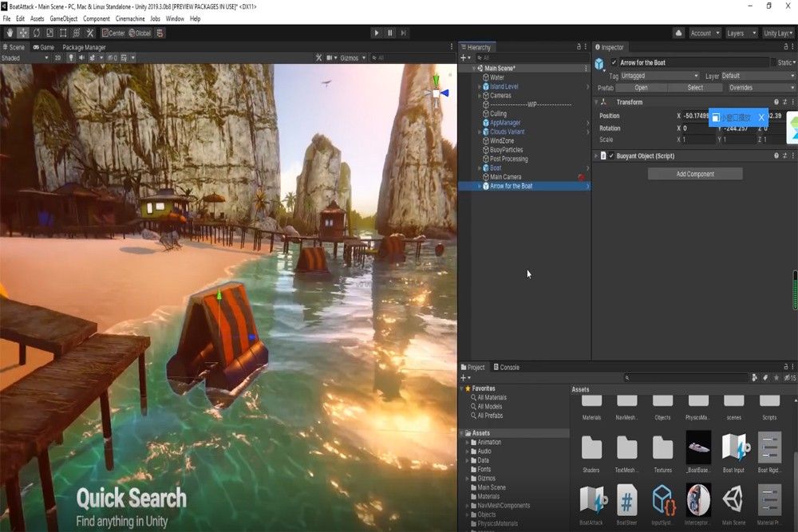Switch to the Console tab
The width and height of the screenshot is (798, 532).
click(x=507, y=367)
